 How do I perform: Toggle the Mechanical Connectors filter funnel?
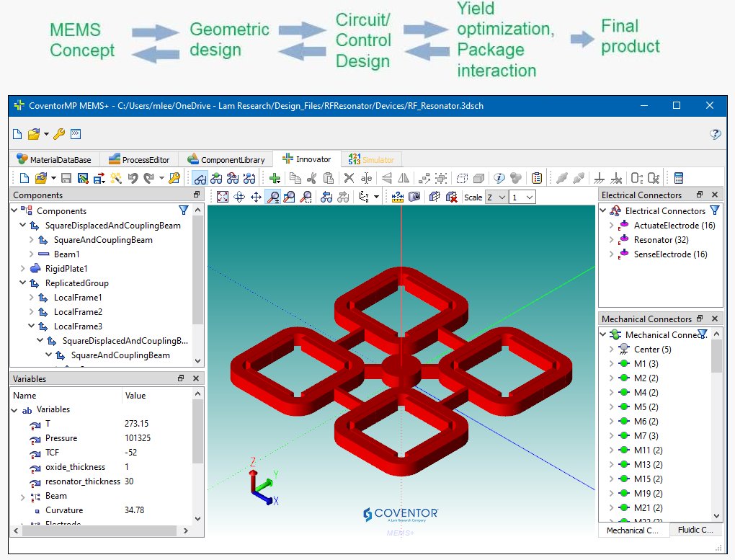(x=702, y=334)
